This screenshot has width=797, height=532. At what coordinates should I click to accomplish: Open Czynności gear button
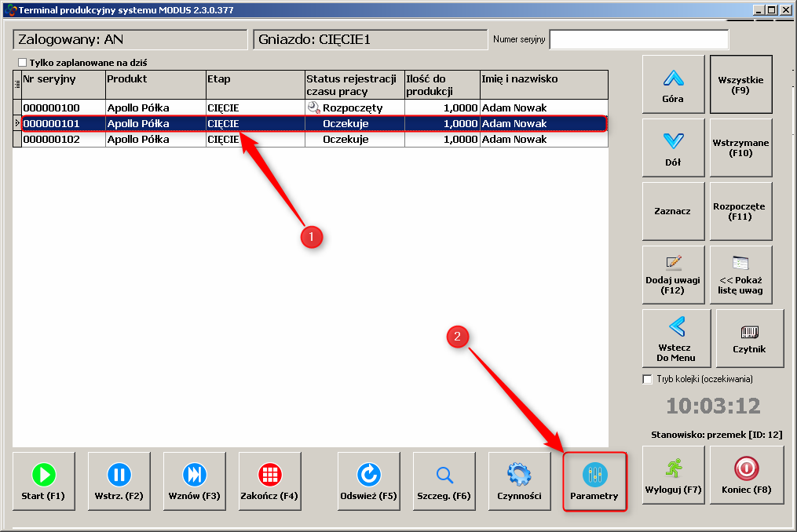pos(520,482)
